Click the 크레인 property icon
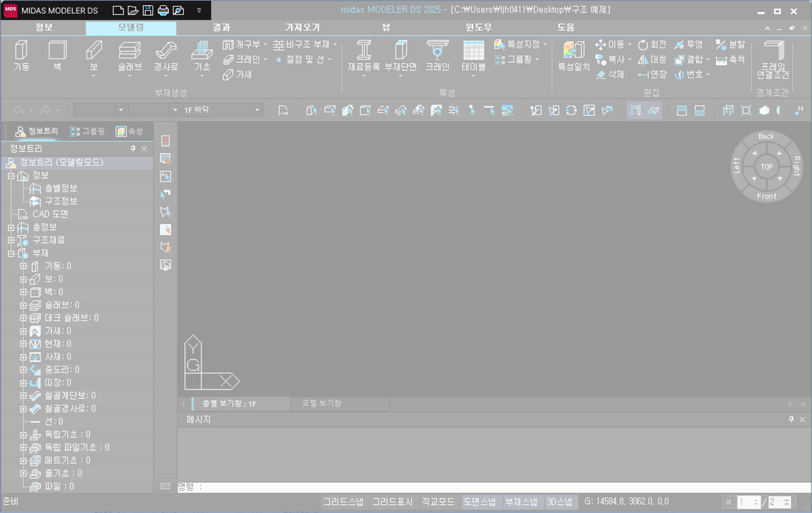 (437, 56)
